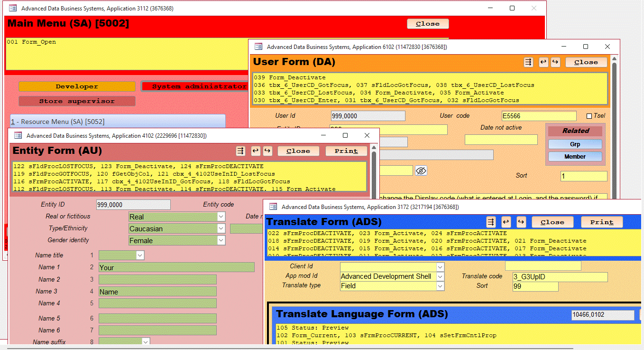644x350 pixels.
Task: Click the back-arrow icon beside Entity Form Close
Action: point(255,151)
